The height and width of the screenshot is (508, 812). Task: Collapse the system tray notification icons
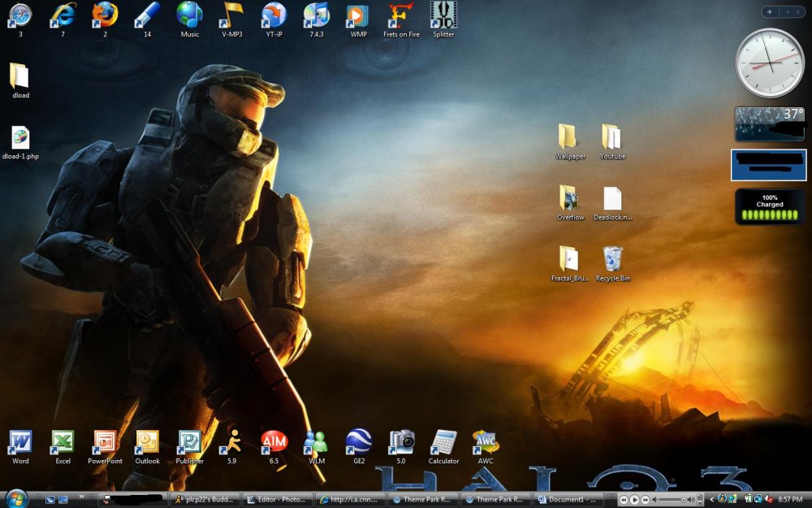click(x=711, y=500)
